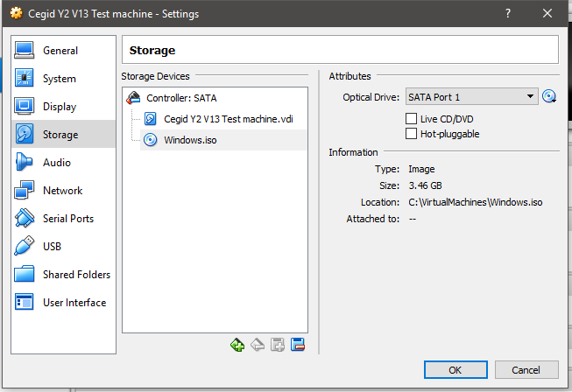The height and width of the screenshot is (392, 572).
Task: Switch to the Display section
Action: pos(63,107)
